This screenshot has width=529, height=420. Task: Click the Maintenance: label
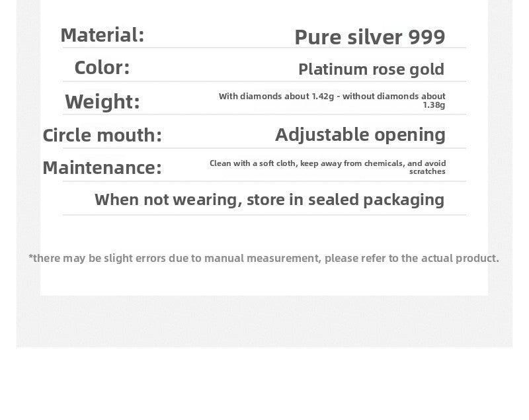(102, 167)
